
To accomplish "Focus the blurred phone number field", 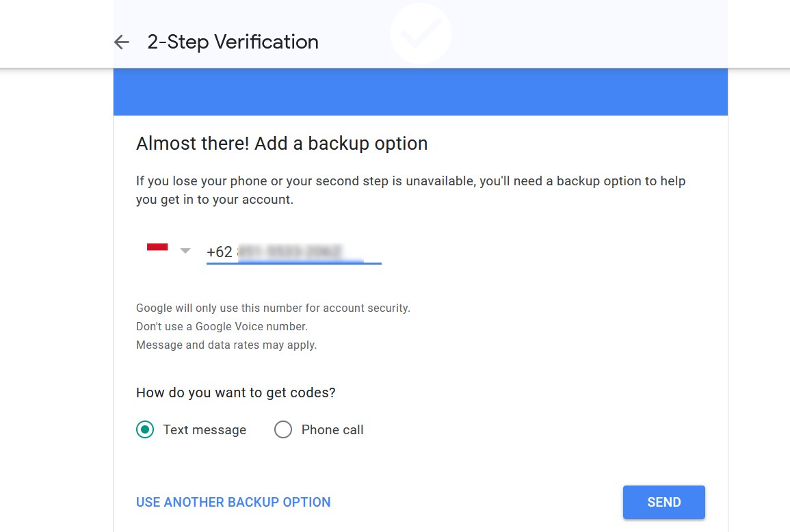I will 301,252.
